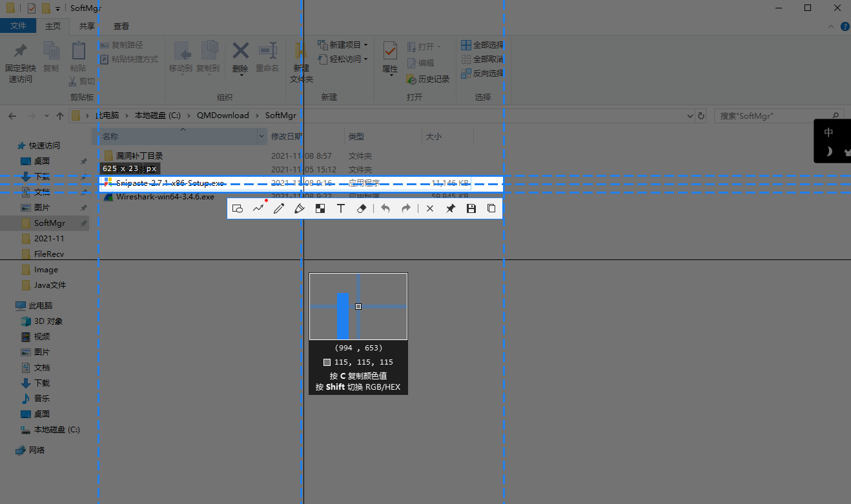Pick the pencil drawing tool

pos(279,208)
